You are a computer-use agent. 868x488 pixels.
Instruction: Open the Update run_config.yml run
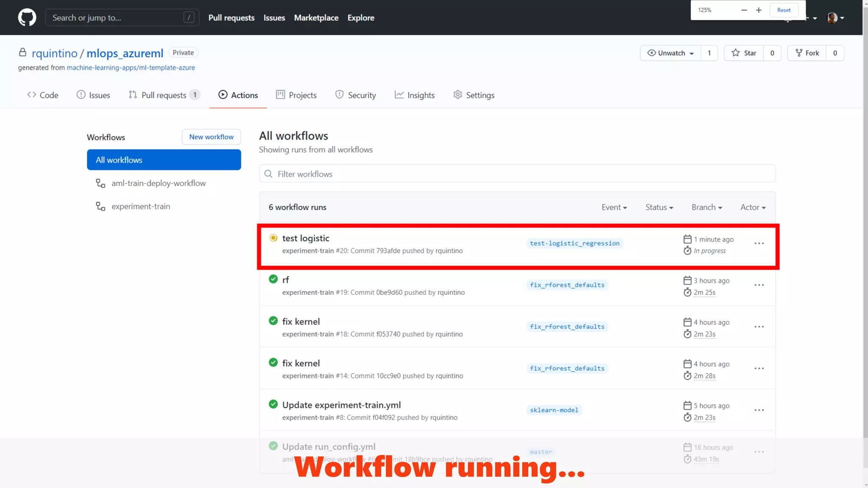click(329, 447)
